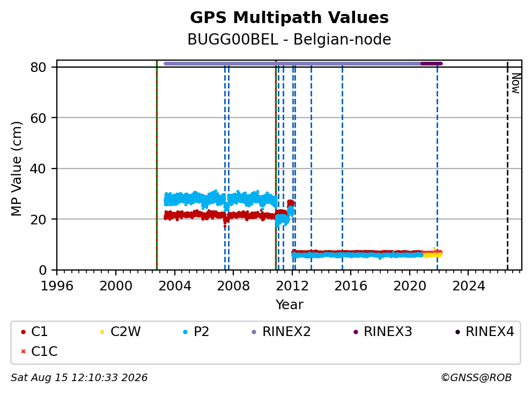The width and height of the screenshot is (532, 394).
Task: Click the y-axis tick label 80
Action: 38,67
